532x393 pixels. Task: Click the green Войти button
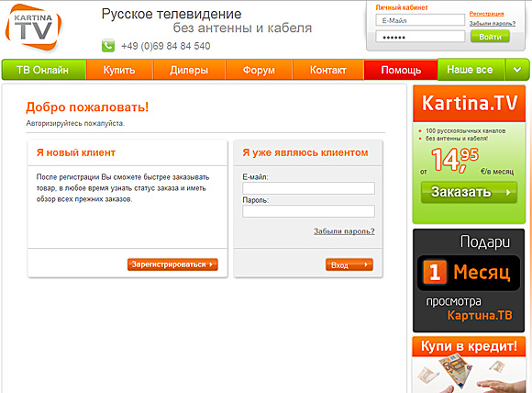tap(490, 37)
